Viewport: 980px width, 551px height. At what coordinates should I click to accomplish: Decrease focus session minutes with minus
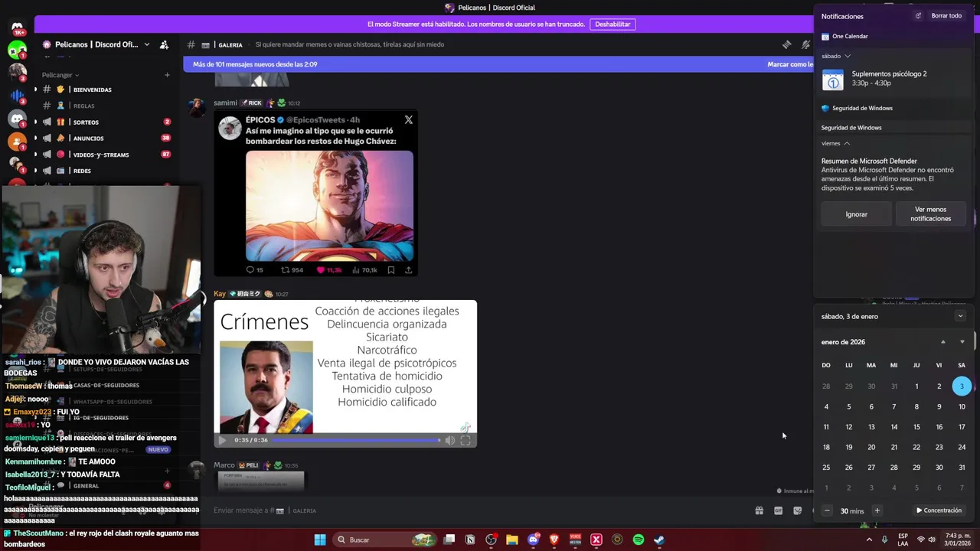pyautogui.click(x=826, y=511)
